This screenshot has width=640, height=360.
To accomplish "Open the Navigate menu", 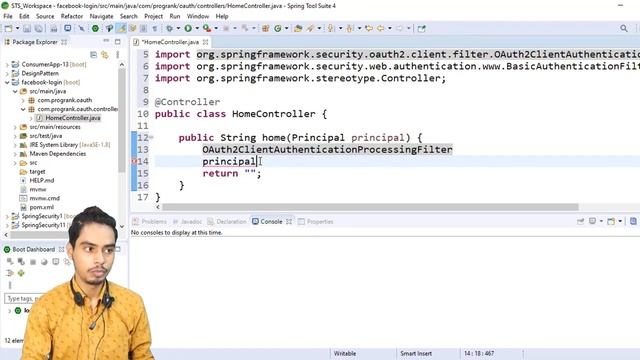I will click(x=101, y=16).
